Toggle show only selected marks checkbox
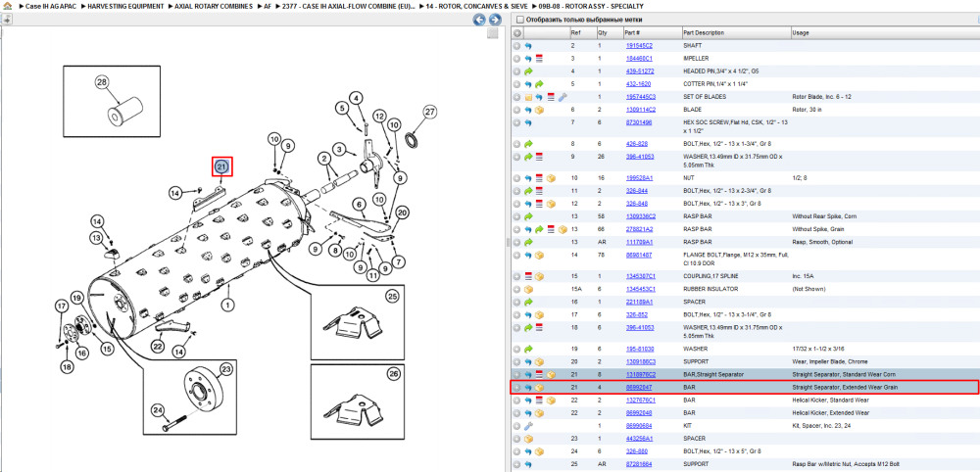The image size is (980, 472). (519, 20)
